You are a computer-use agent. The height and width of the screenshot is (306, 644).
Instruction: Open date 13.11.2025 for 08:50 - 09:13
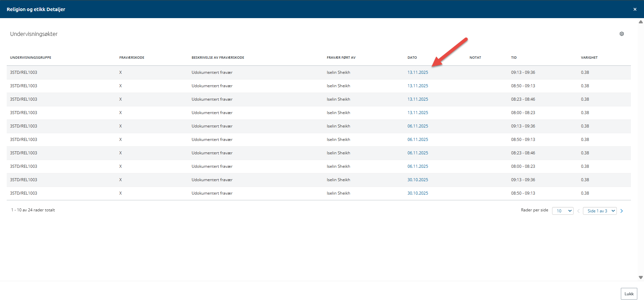tap(418, 86)
